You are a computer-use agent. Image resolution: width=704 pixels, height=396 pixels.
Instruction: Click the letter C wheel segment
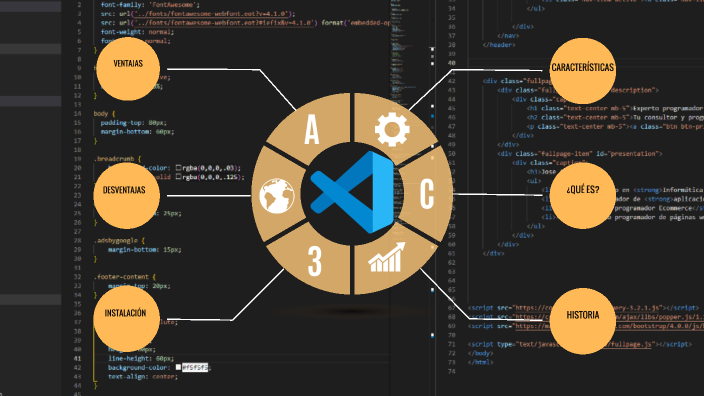pyautogui.click(x=427, y=194)
